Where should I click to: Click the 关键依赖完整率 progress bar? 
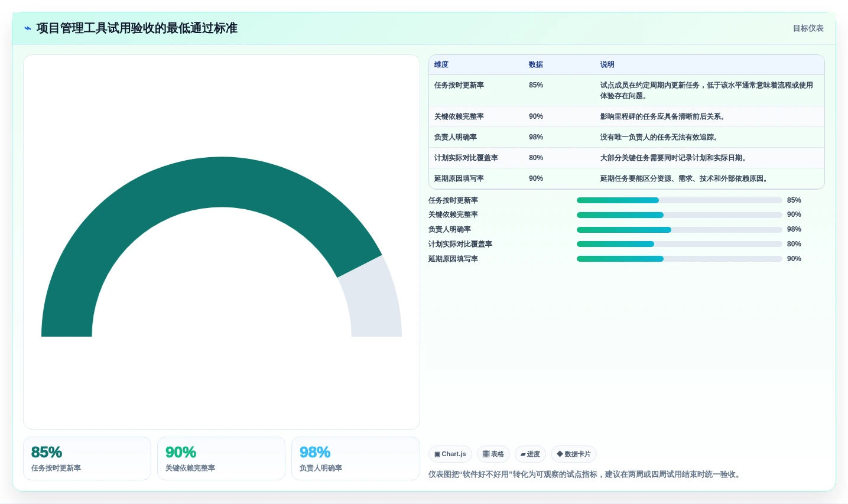pyautogui.click(x=680, y=215)
